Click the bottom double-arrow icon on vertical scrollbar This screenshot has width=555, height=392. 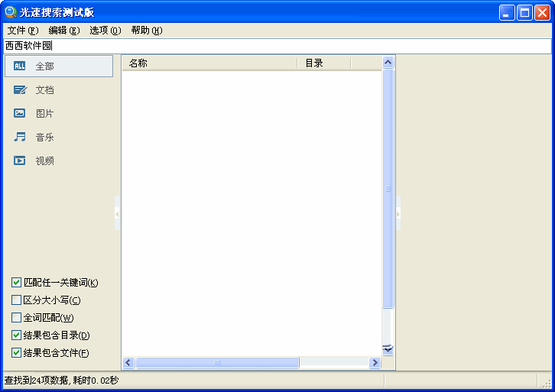[388, 349]
